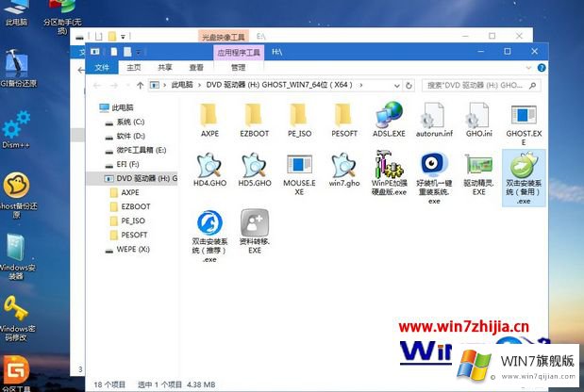584x392 pixels.
Task: Launch the 分区工具 DiskGenius desktop icon
Action: click(x=16, y=373)
